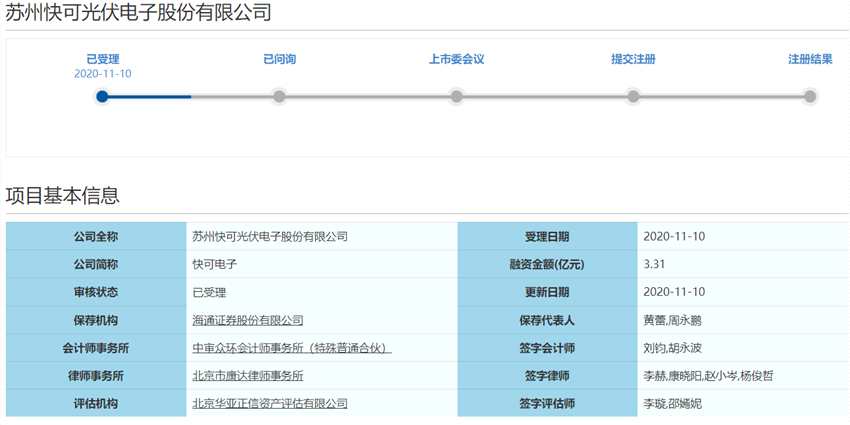Click the 李赫,康晓阳,赵小岑,杨俊哲 lawyers value

coord(708,376)
